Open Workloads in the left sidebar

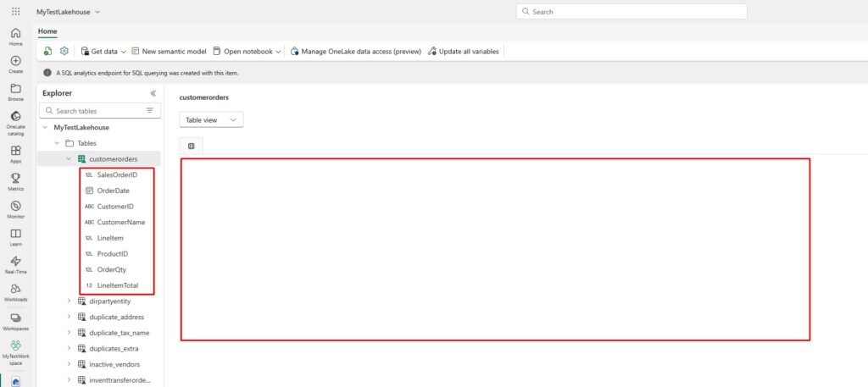[15, 292]
